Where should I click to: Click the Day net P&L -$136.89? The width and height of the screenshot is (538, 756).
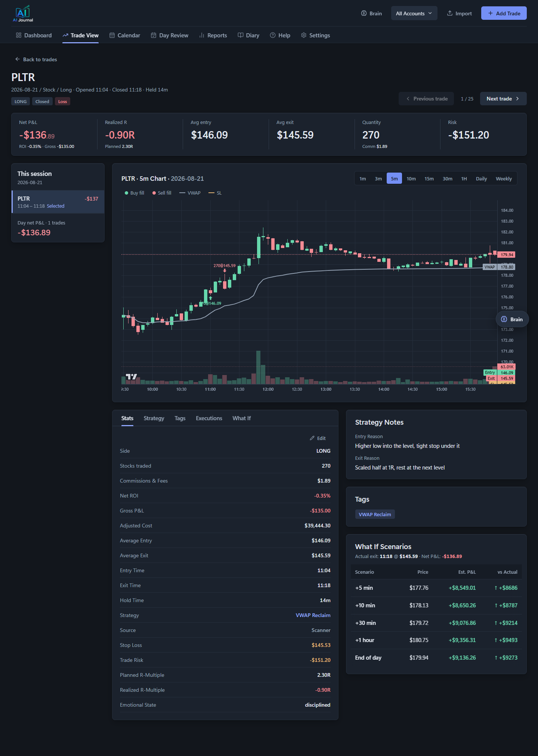34,233
